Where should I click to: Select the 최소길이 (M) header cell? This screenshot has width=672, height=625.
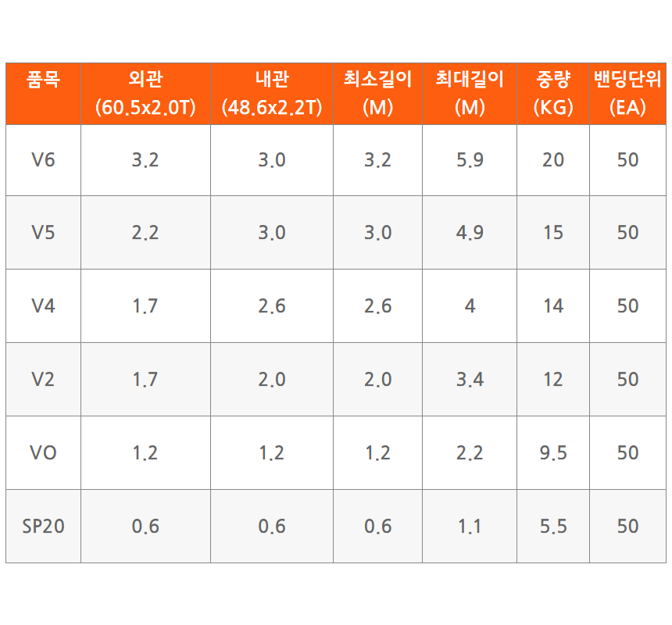377,94
